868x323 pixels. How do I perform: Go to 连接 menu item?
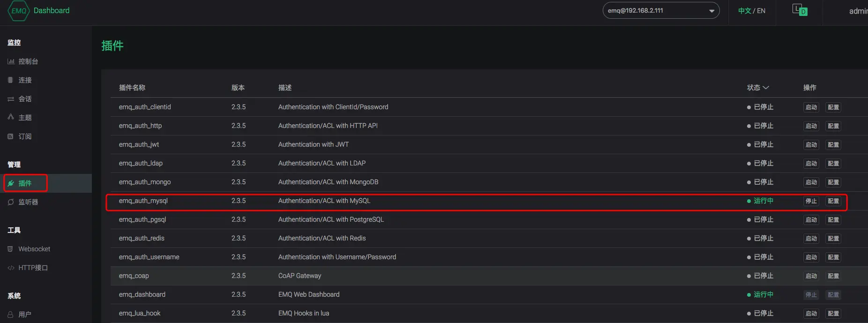click(x=25, y=80)
